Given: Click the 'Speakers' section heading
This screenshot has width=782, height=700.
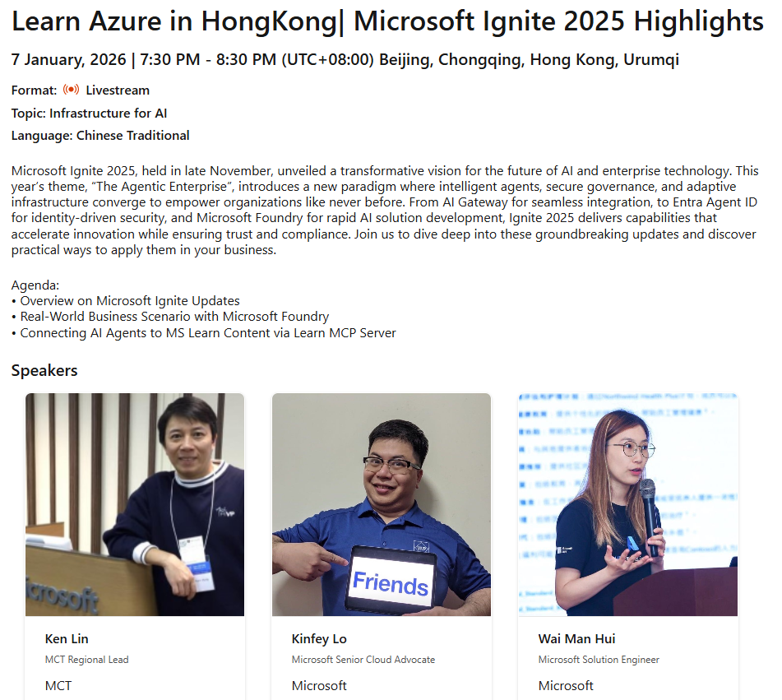Looking at the screenshot, I should (x=44, y=371).
